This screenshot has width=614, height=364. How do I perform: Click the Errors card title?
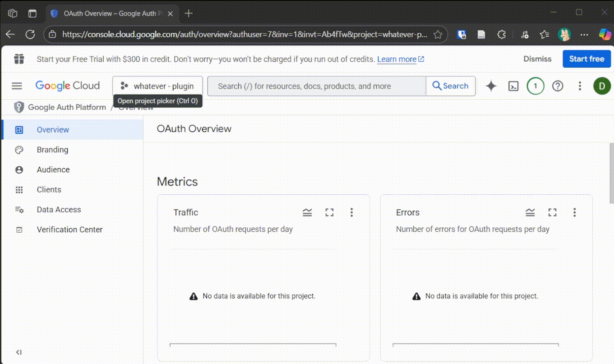[x=408, y=213]
